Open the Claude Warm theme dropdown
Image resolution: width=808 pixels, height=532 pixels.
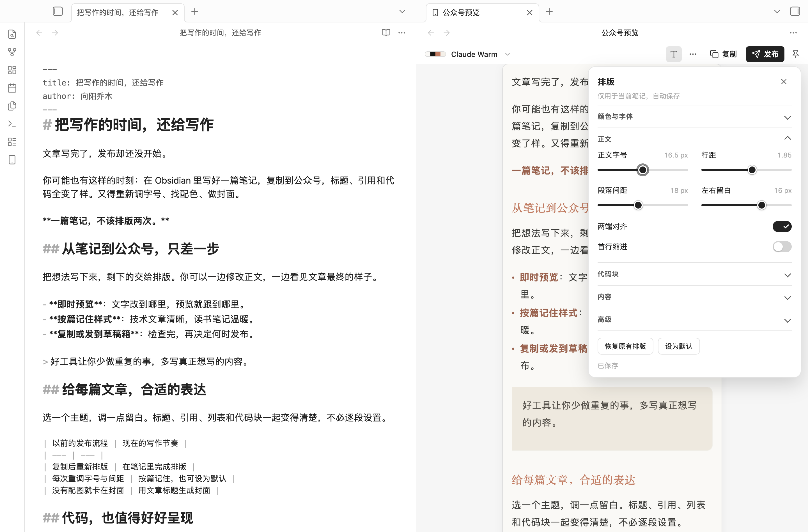(x=468, y=54)
